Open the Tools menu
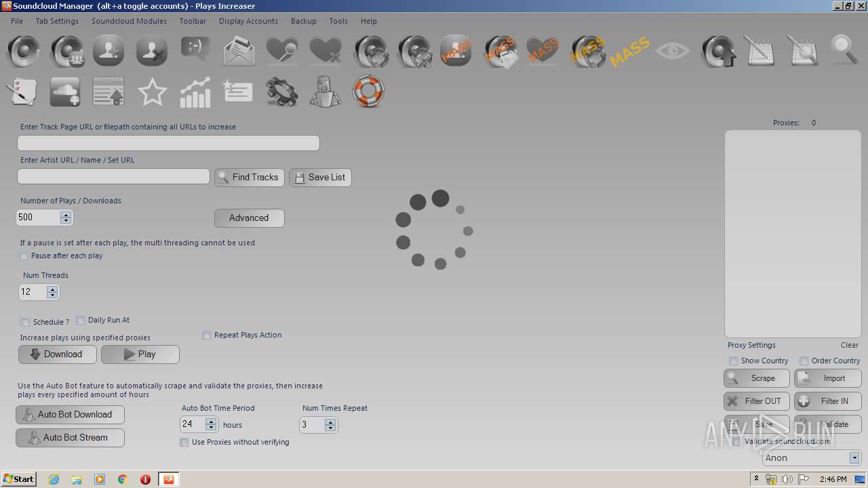The image size is (868, 488). [x=338, y=21]
